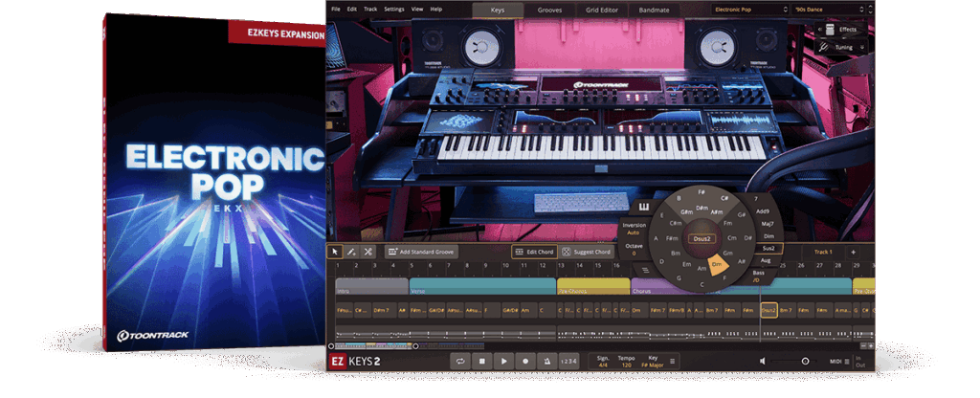Screen dimensions: 980x398
Task: Toggle loop playback
Action: 460,361
